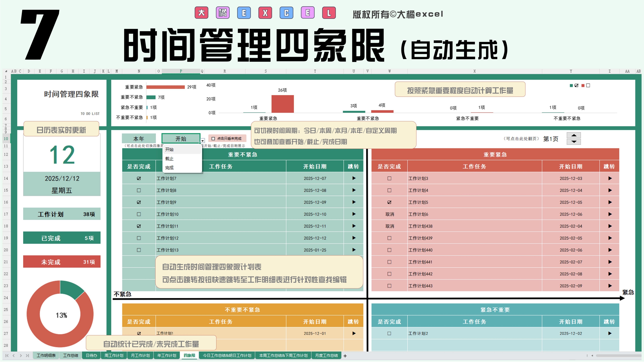Go to first sheet navigation arrow
The image size is (644, 362).
(x=7, y=356)
